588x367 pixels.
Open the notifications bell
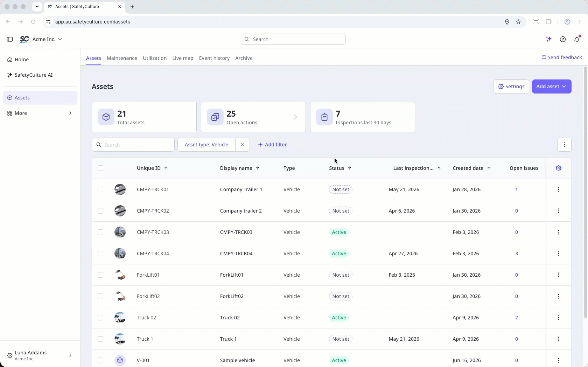click(x=577, y=39)
